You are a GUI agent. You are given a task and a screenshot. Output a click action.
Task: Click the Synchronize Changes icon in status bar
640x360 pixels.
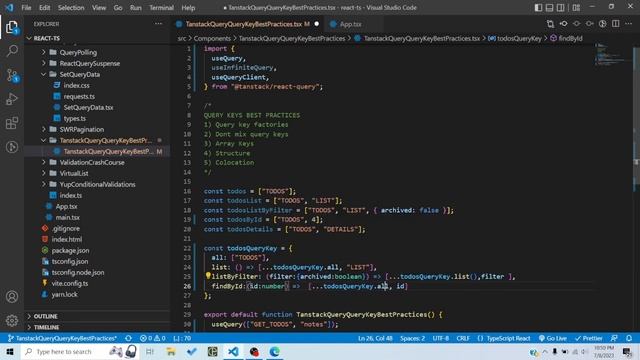click(x=128, y=338)
